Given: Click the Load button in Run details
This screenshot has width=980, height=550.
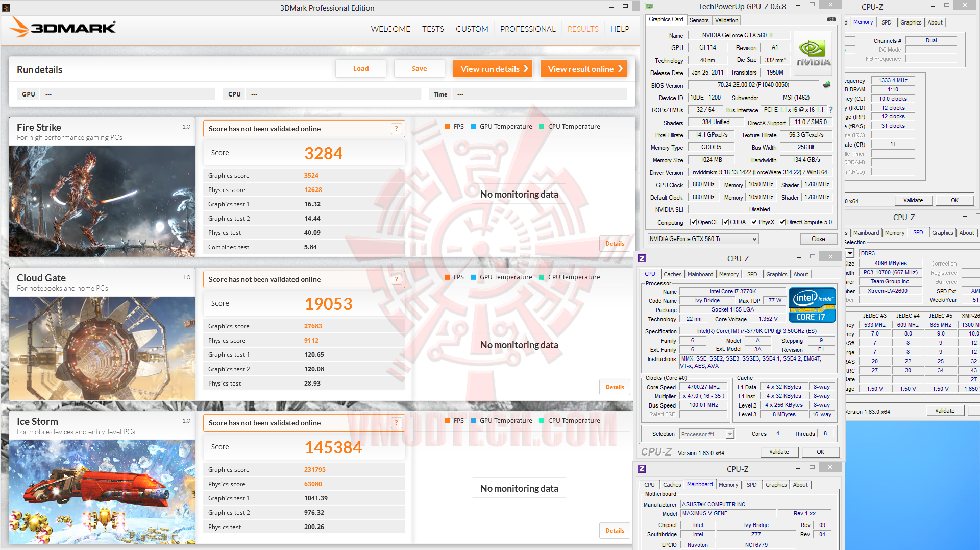Looking at the screenshot, I should click(x=361, y=69).
